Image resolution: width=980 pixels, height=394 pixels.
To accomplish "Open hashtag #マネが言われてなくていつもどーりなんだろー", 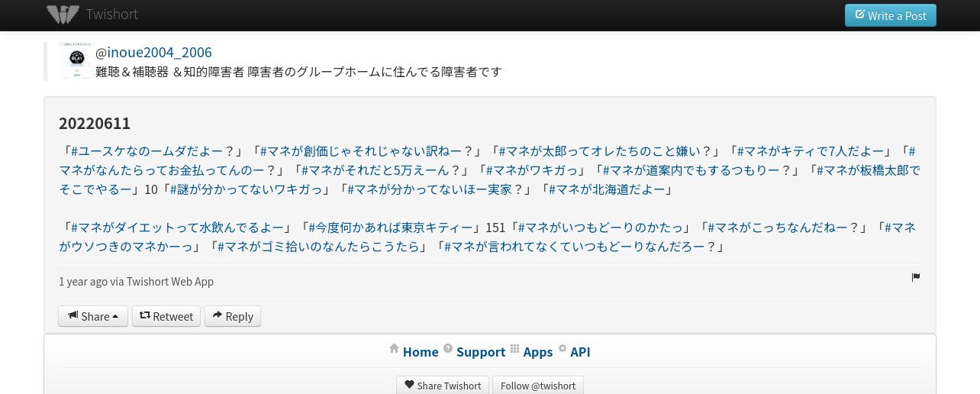I will (x=573, y=247).
